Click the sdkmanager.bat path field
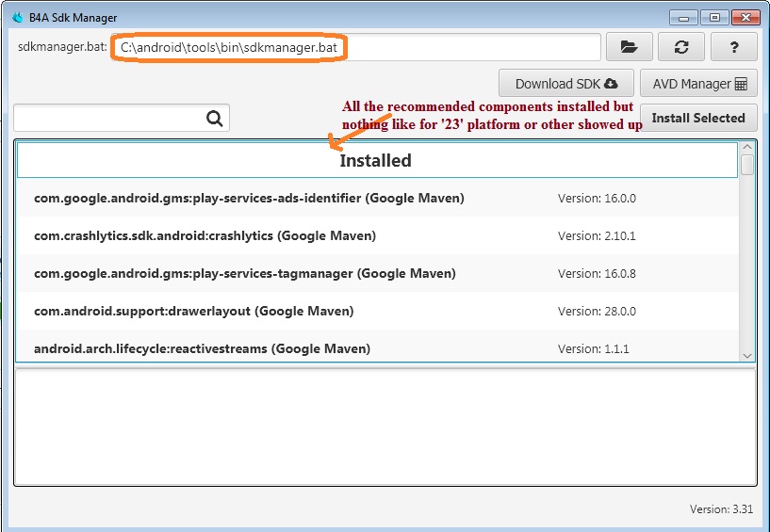This screenshot has width=770, height=532. tap(355, 47)
